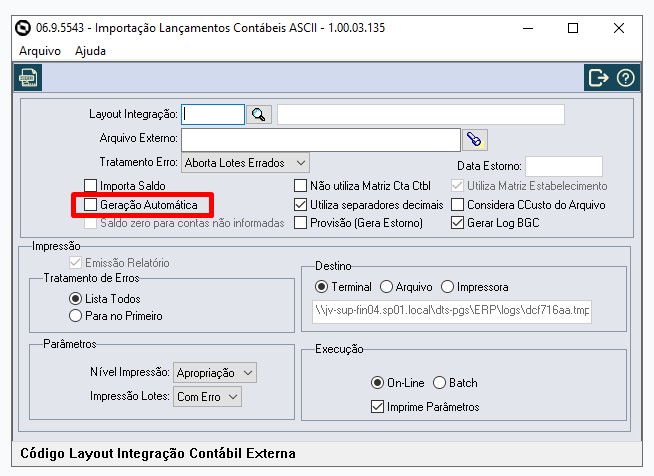Enable Geração Automática checkbox

[x=90, y=205]
